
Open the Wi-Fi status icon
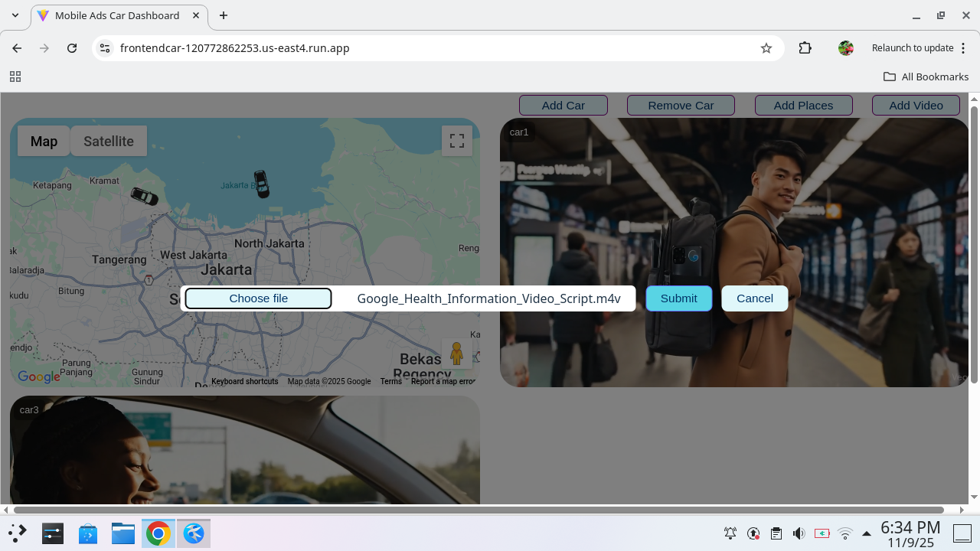click(x=844, y=533)
